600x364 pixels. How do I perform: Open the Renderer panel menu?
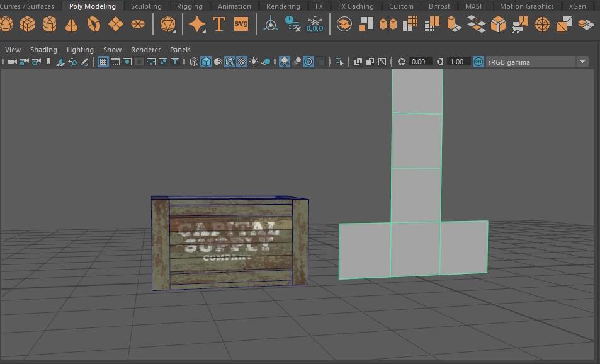click(x=145, y=50)
